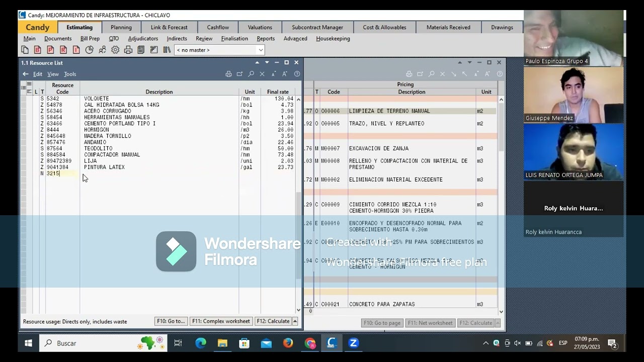The width and height of the screenshot is (644, 362).
Task: Click search magnifier in Pricing window toolbar
Action: (432, 74)
